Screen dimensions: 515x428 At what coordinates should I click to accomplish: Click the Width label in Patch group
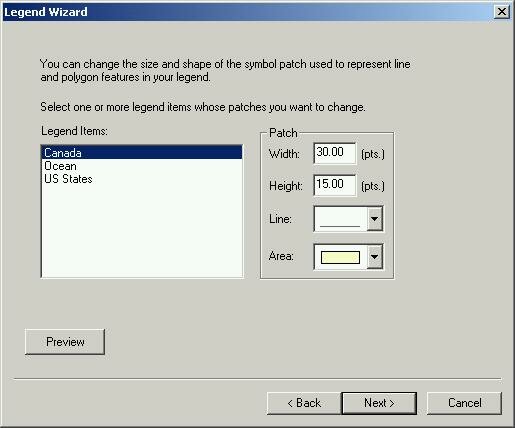pos(284,154)
